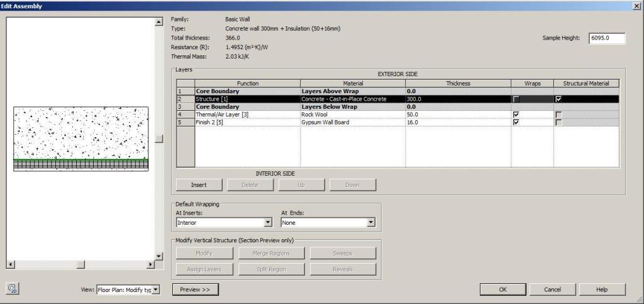The height and width of the screenshot is (304, 644).
Task: Toggle Structural Material for Gypsum Wall Board
Action: tap(558, 123)
